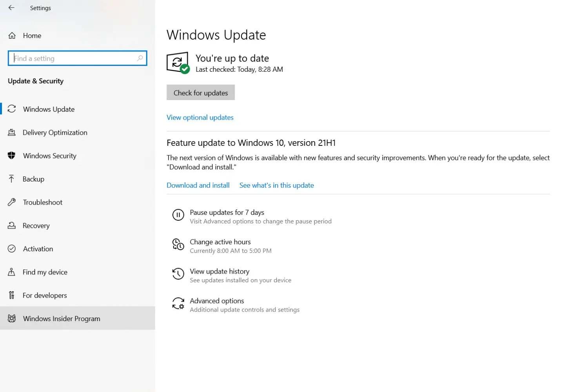Image resolution: width=588 pixels, height=392 pixels.
Task: Open the Troubleshoot page
Action: 78,202
